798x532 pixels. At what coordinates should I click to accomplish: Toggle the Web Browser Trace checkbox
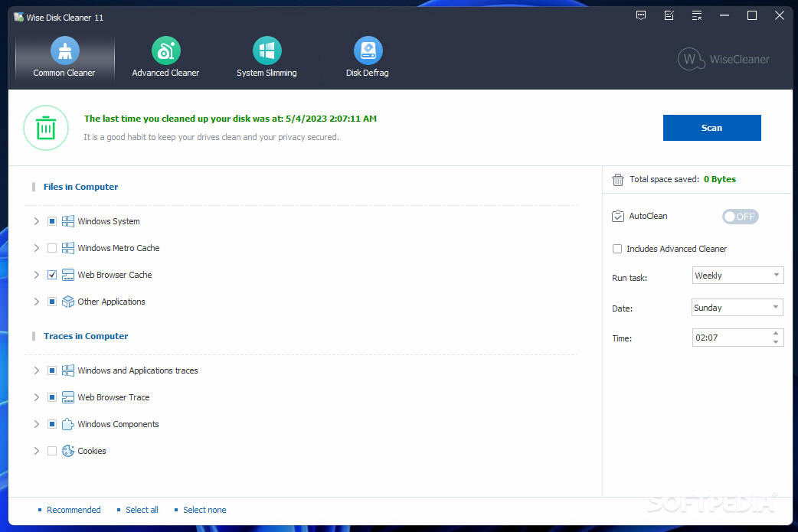click(x=52, y=397)
